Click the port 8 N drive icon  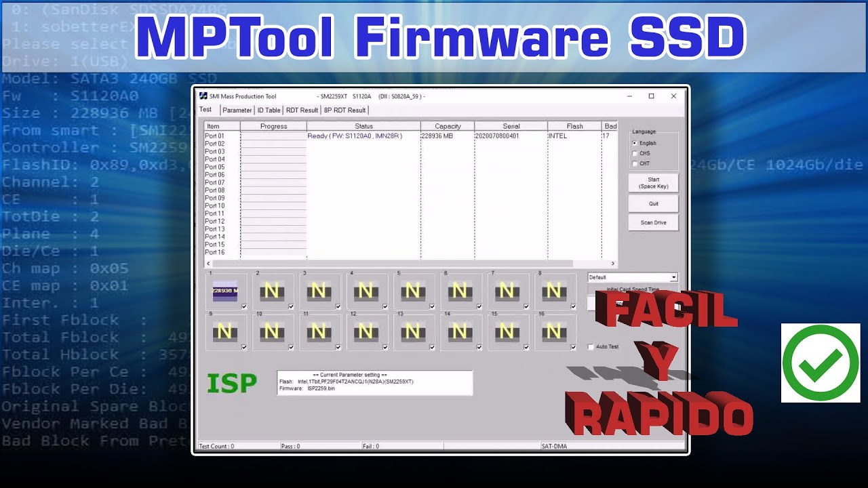pos(553,291)
